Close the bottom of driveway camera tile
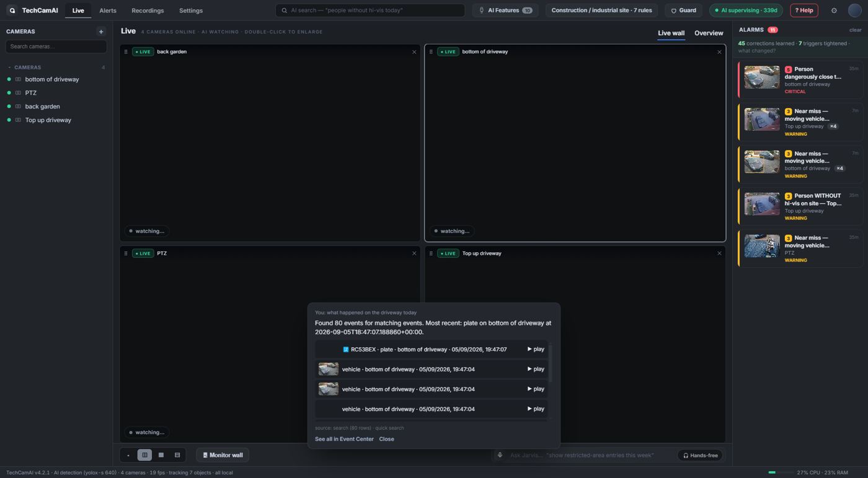The image size is (868, 478). [x=719, y=52]
